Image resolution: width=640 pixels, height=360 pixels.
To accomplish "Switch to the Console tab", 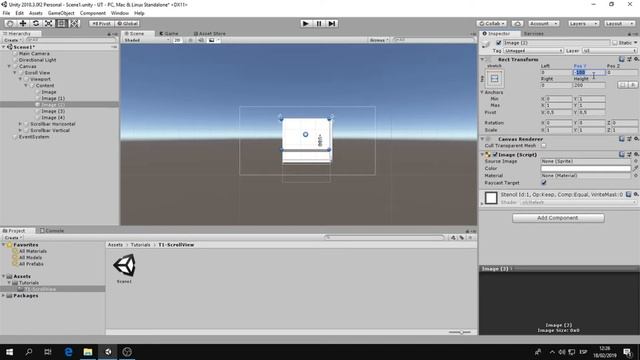I will pos(52,231).
